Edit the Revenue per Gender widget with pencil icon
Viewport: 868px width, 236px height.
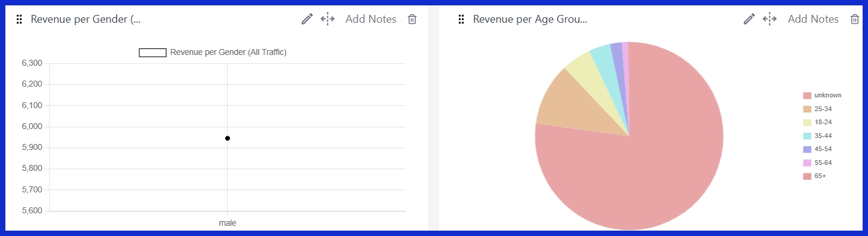click(307, 19)
